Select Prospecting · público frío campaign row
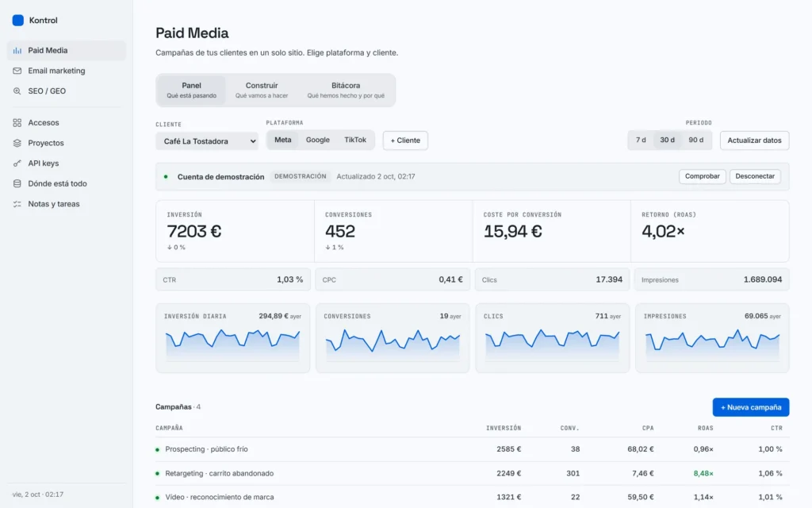The image size is (812, 508). (x=473, y=449)
